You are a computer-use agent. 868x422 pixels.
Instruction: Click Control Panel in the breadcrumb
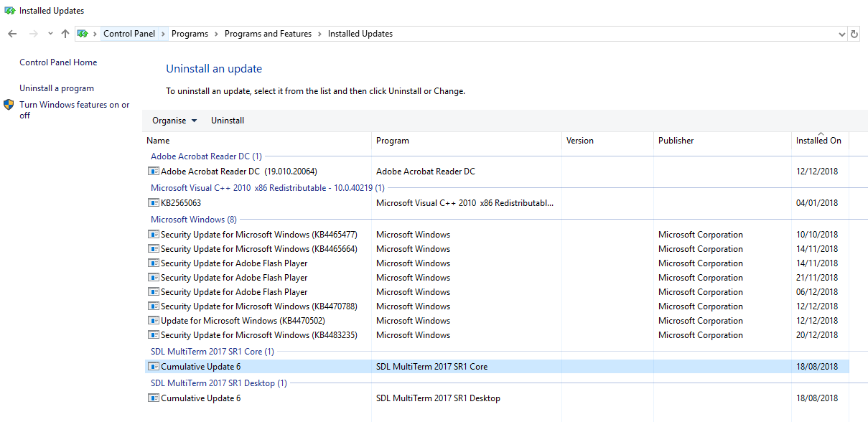[x=129, y=34]
